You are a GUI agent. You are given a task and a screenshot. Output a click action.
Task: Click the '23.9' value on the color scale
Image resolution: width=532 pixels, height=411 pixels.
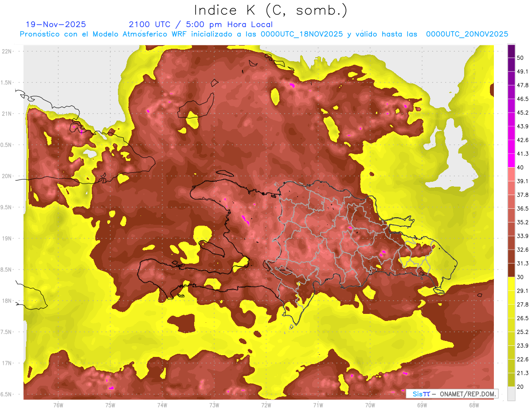pos(522,346)
